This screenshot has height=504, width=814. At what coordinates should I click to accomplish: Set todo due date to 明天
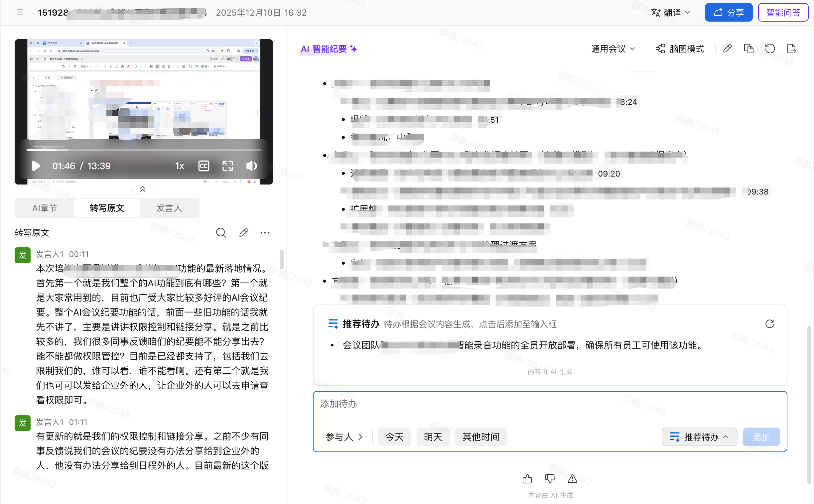pos(433,437)
